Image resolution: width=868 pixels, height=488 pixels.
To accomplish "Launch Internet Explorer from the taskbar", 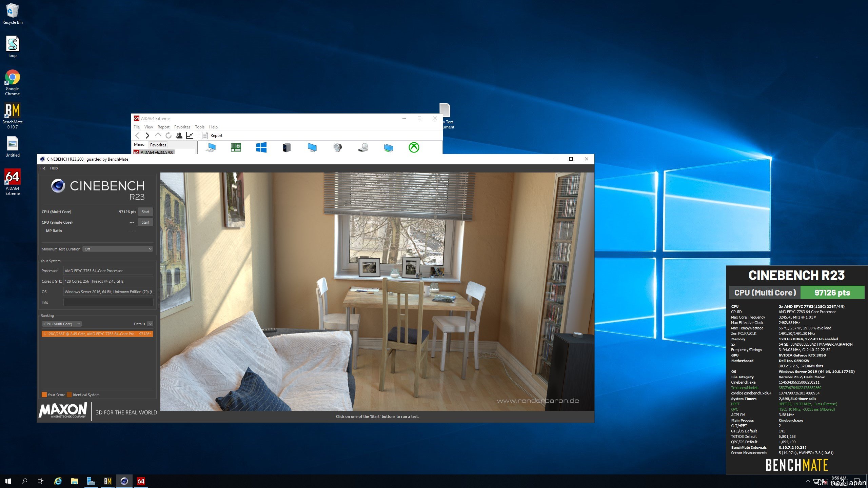I will (x=58, y=481).
